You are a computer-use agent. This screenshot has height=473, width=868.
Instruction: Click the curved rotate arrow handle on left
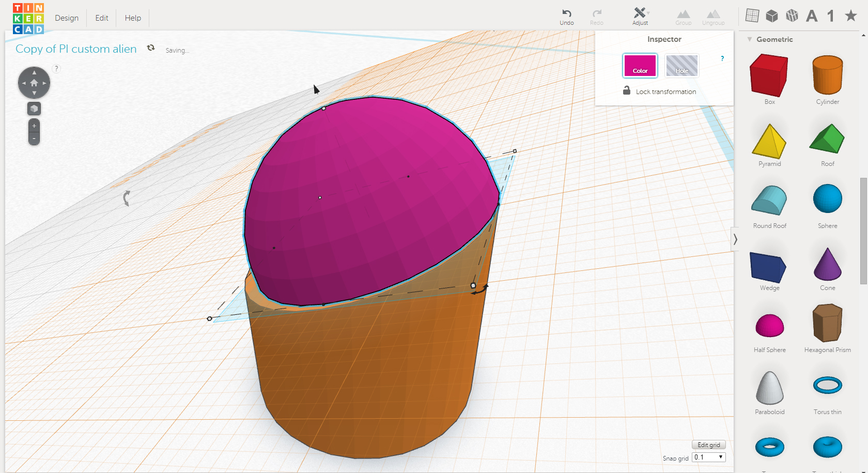click(x=127, y=199)
